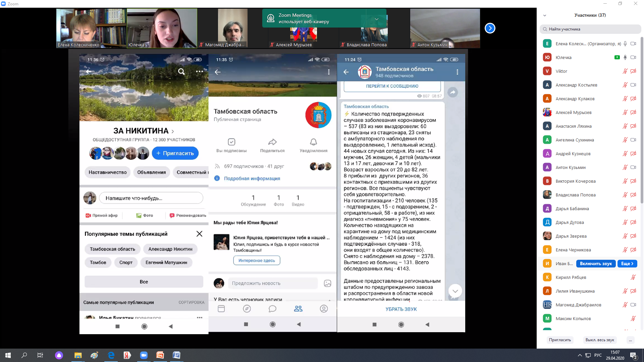Click the Найти участника search field
644x362 pixels.
(x=590, y=29)
